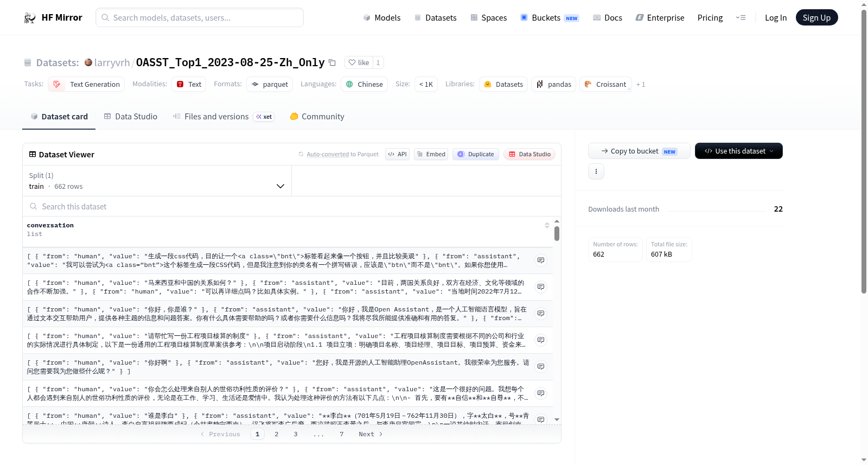The image size is (868, 465).
Task: Click the like heart button
Action: (359, 62)
